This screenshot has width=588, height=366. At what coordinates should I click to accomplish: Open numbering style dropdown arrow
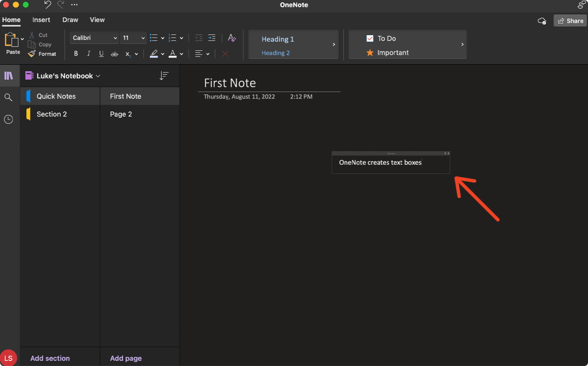tap(181, 38)
